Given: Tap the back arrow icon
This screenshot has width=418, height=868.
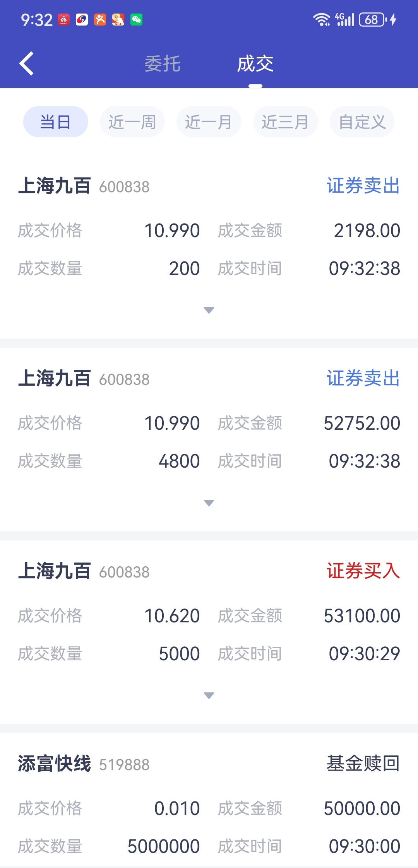Looking at the screenshot, I should click(26, 63).
